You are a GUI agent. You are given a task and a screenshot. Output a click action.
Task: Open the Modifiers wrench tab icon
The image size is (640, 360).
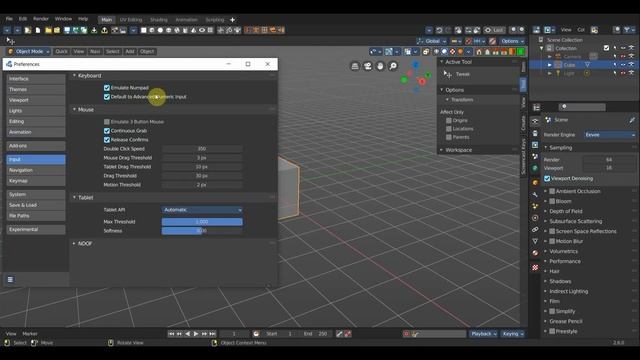click(x=535, y=195)
